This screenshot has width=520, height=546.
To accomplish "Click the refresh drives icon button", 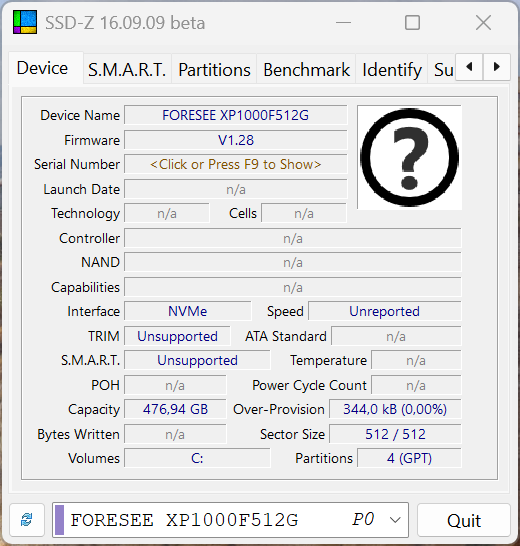I will pos(27,520).
